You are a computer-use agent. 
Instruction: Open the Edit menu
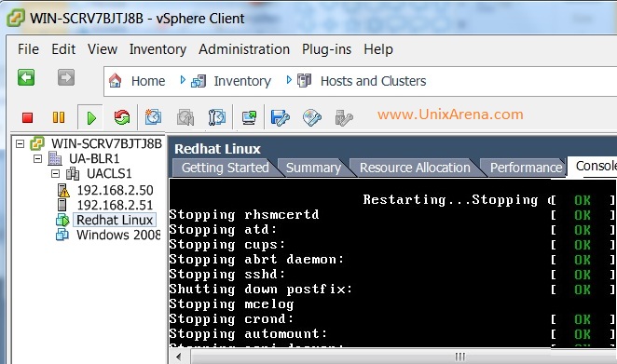63,49
